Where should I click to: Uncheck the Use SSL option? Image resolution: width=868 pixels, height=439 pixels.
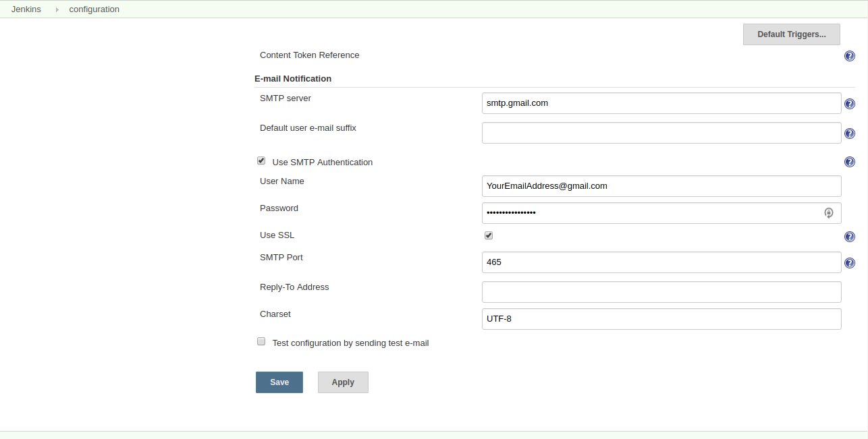click(x=489, y=235)
